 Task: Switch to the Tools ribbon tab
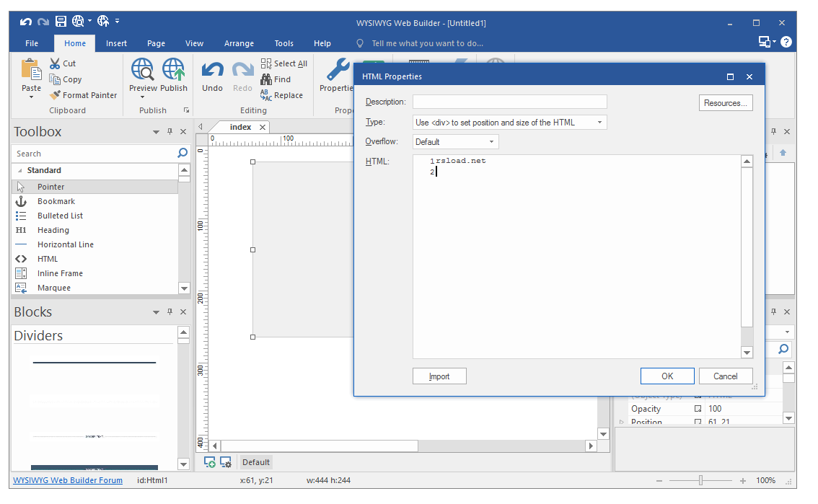[283, 43]
